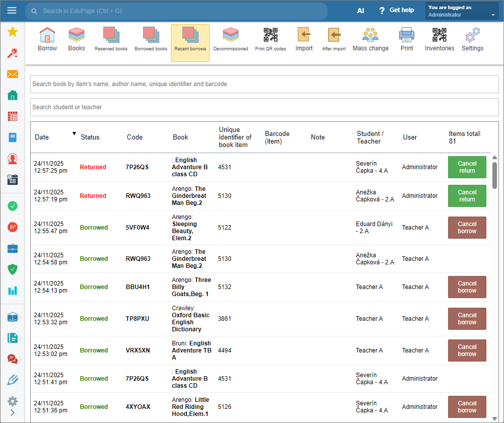Open the envelope messages icon in sidebar
The height and width of the screenshot is (423, 504).
pos(13,75)
